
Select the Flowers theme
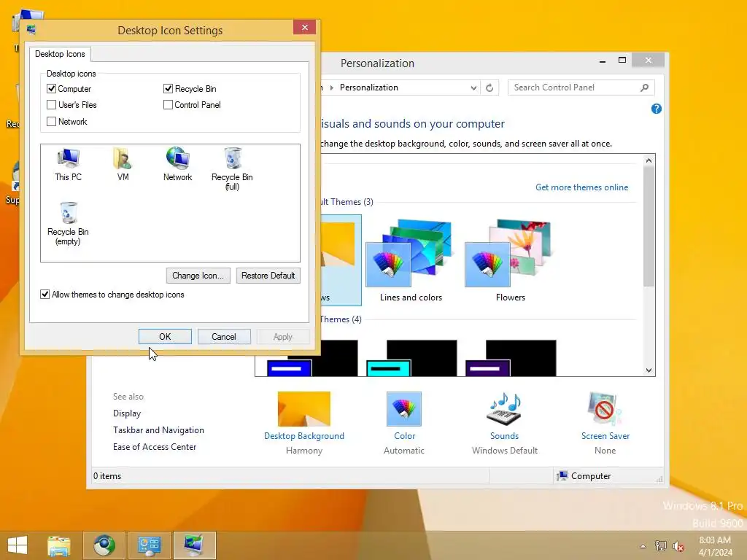[510, 260]
